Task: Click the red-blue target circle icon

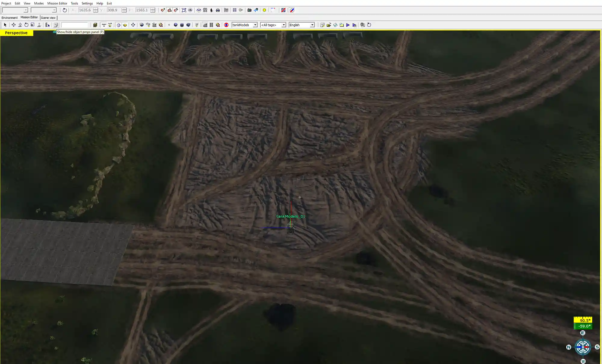Action: point(226,25)
